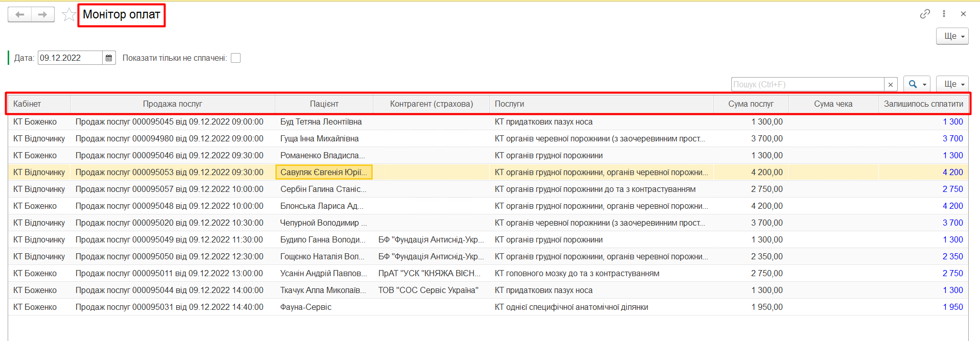Add Монітор оплат to favorites star
Image resolution: width=980 pixels, height=341 pixels.
(68, 15)
